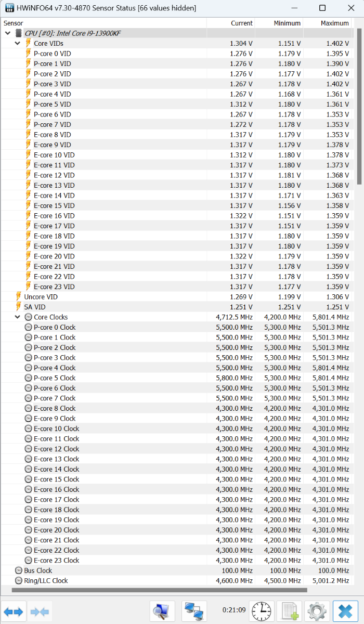Select the P-core 3 VID row
This screenshot has height=624, width=364.
[177, 84]
